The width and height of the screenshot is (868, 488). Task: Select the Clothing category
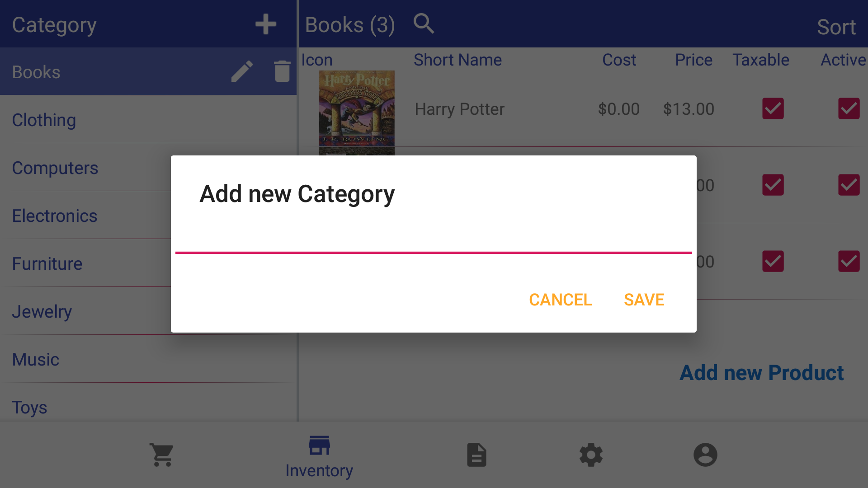[44, 120]
